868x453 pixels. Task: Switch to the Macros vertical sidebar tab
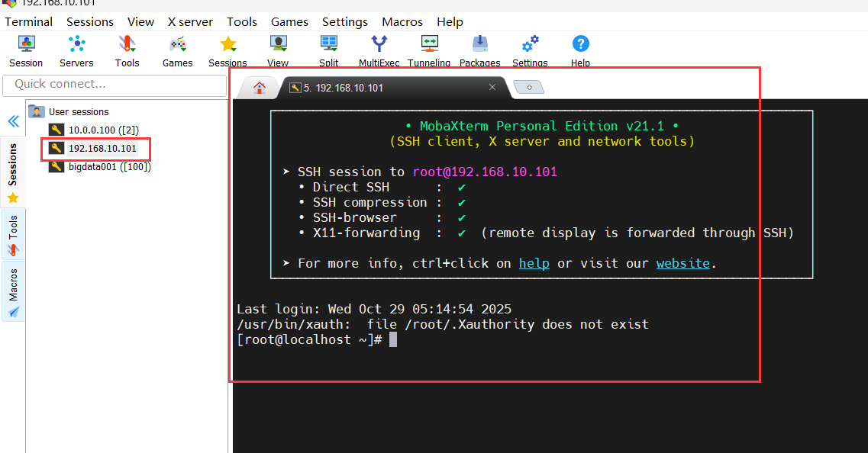13,292
